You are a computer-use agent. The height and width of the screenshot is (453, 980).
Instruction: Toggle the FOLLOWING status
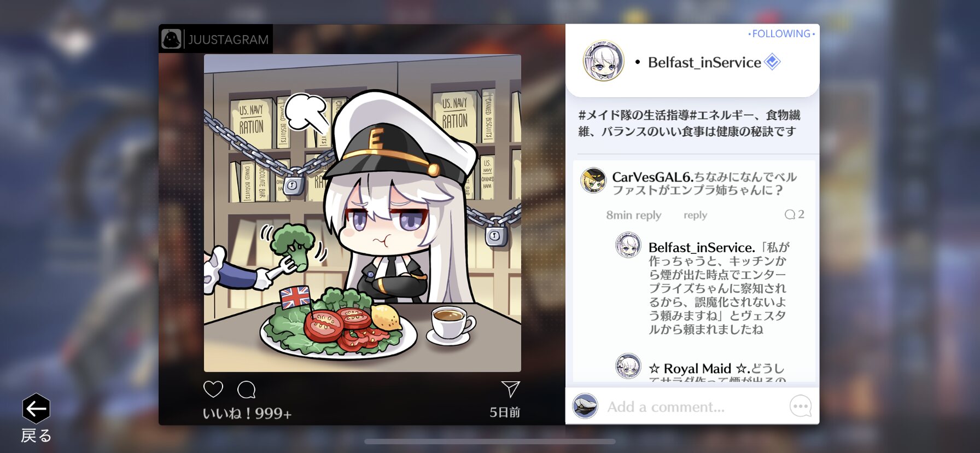coord(781,34)
